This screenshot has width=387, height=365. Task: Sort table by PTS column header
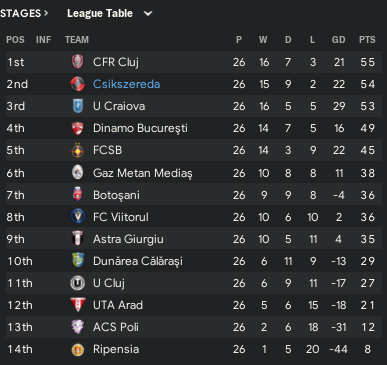coord(367,40)
